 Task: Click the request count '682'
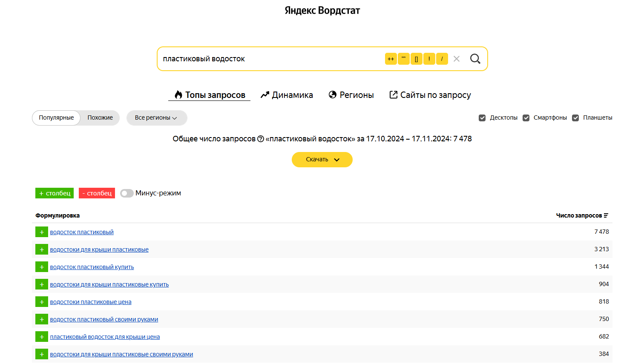pyautogui.click(x=604, y=336)
